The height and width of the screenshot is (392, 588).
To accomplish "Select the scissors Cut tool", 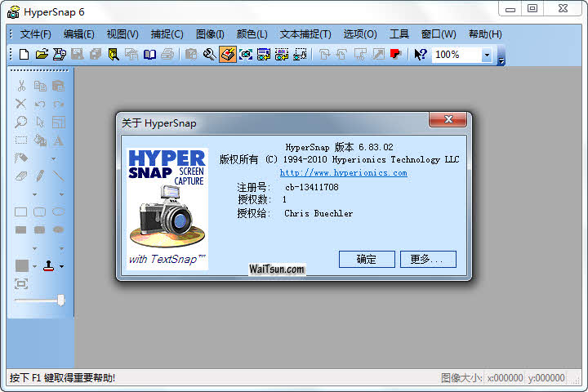I will point(21,86).
